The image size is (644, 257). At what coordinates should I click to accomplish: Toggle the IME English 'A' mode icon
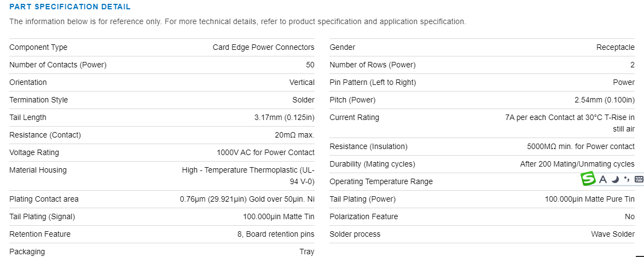click(x=603, y=179)
